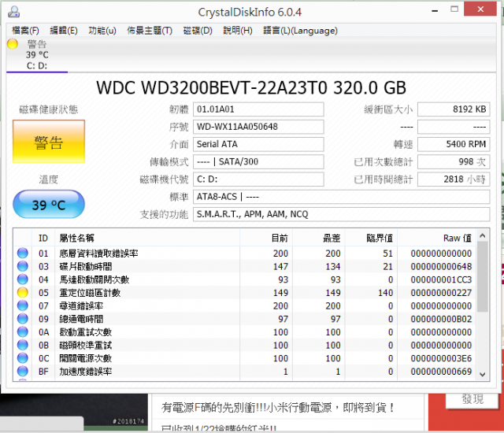
Task: Click the yellow 警告 health status button
Action: [49, 142]
